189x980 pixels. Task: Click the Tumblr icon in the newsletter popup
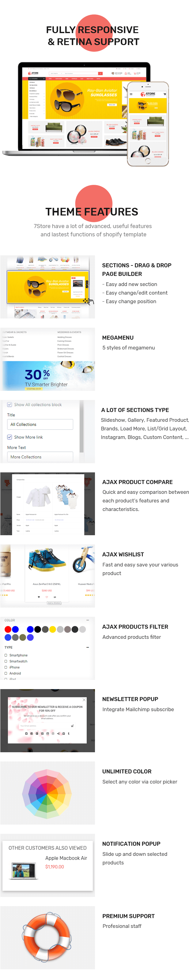[68, 734]
